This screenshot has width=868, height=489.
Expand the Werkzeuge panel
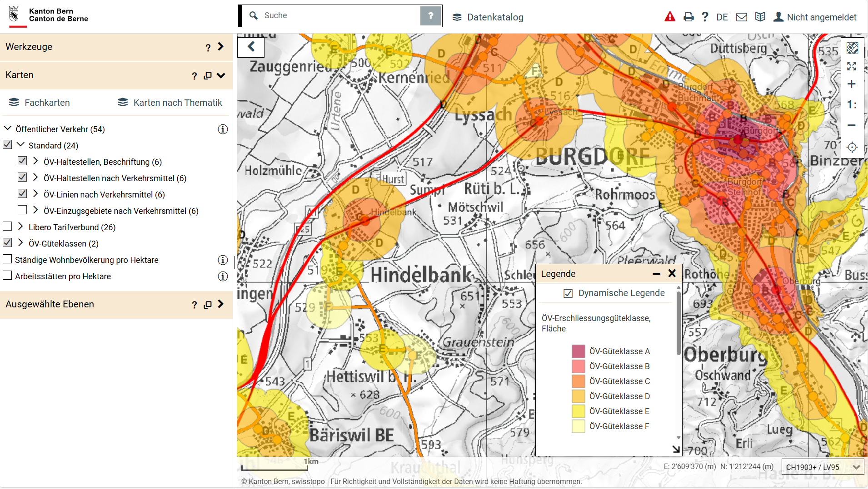click(x=221, y=47)
